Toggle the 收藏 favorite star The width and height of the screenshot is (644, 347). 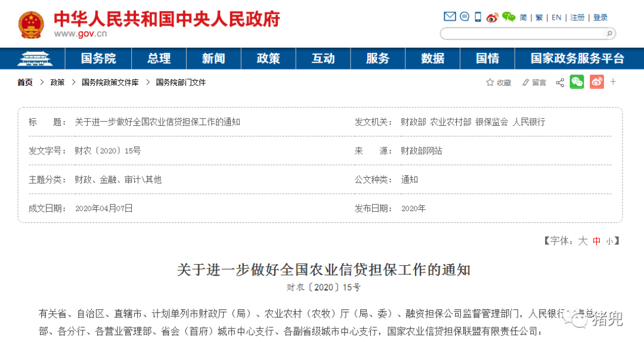pos(491,82)
